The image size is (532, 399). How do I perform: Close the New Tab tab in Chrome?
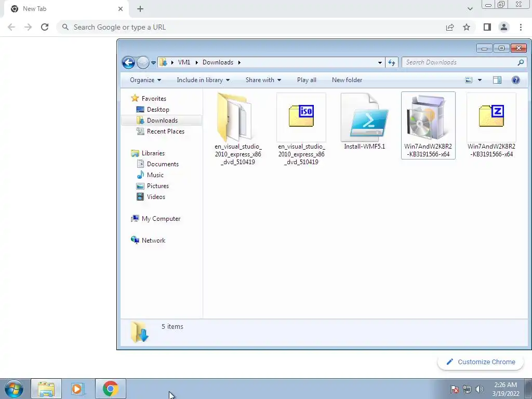(121, 9)
